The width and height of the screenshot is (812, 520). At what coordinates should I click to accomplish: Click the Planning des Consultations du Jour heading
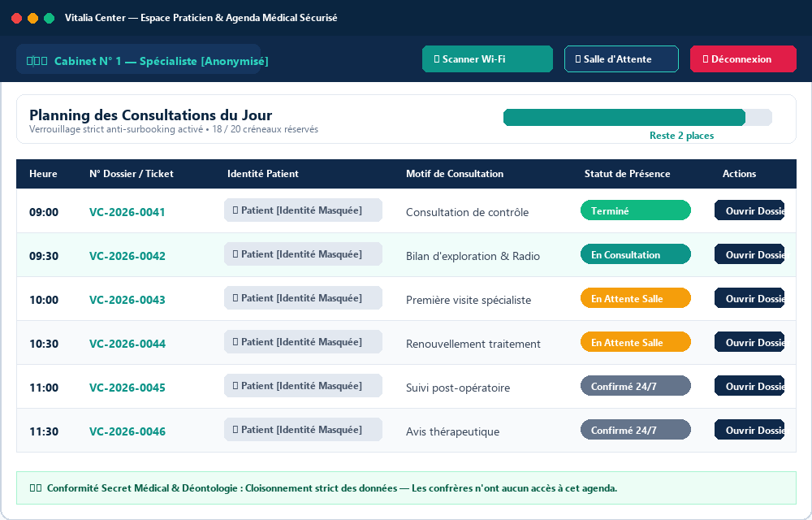coord(150,115)
